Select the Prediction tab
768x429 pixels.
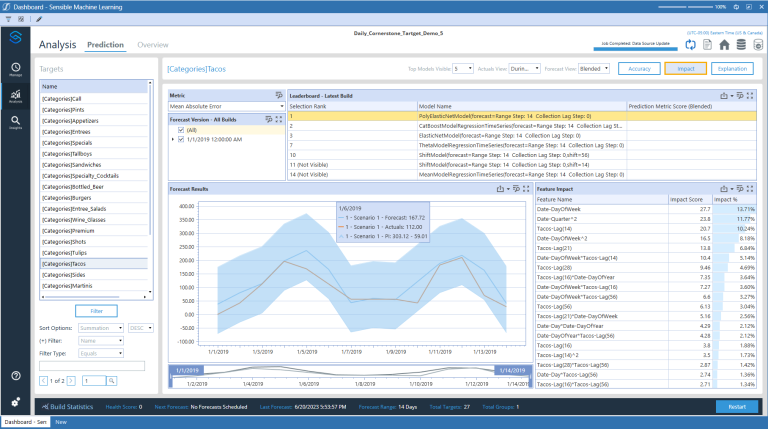pos(105,45)
